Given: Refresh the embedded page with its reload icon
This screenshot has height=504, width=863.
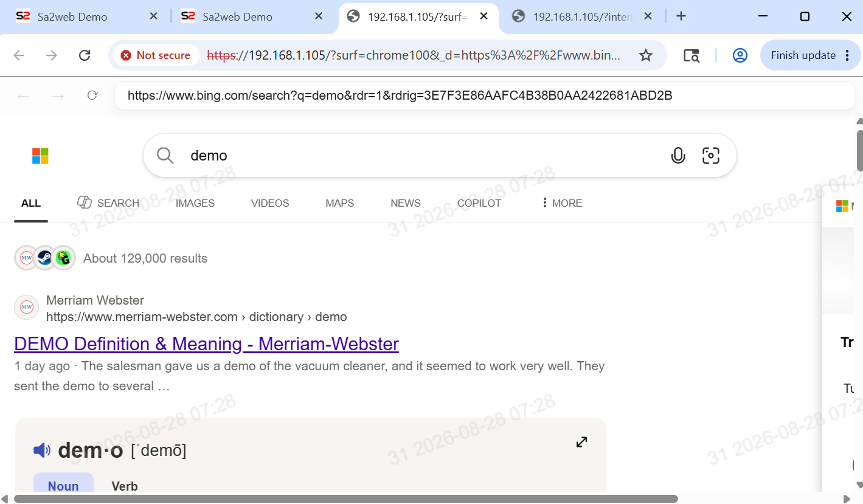Looking at the screenshot, I should pos(92,95).
